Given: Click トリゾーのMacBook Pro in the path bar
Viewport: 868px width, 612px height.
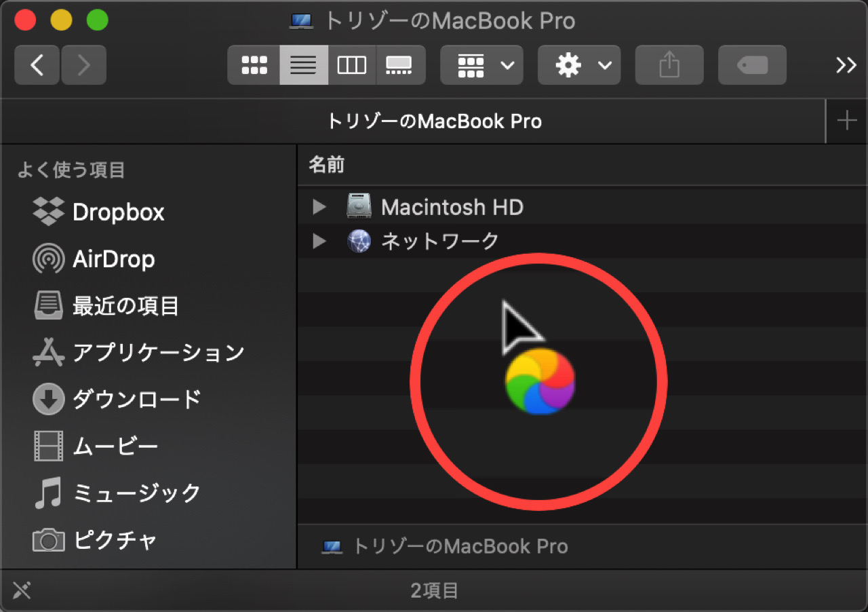Looking at the screenshot, I should click(445, 546).
